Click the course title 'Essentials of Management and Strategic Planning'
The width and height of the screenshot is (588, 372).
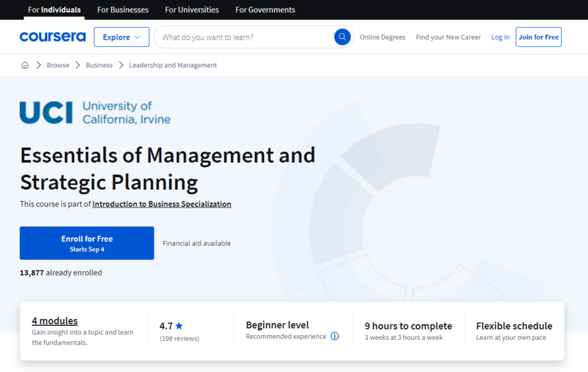tap(168, 168)
